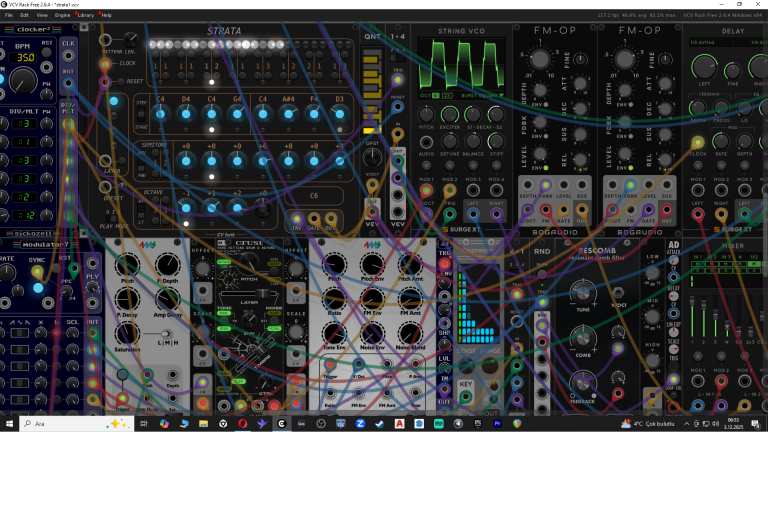Click Strata OUT output jack
The width and height of the screenshot is (768, 518).
(x=331, y=218)
